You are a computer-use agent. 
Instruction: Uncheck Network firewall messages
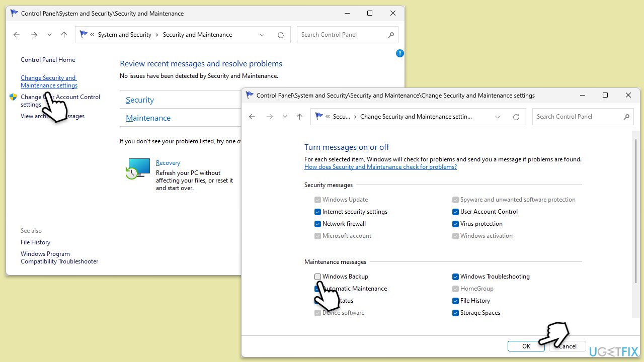[x=317, y=224]
